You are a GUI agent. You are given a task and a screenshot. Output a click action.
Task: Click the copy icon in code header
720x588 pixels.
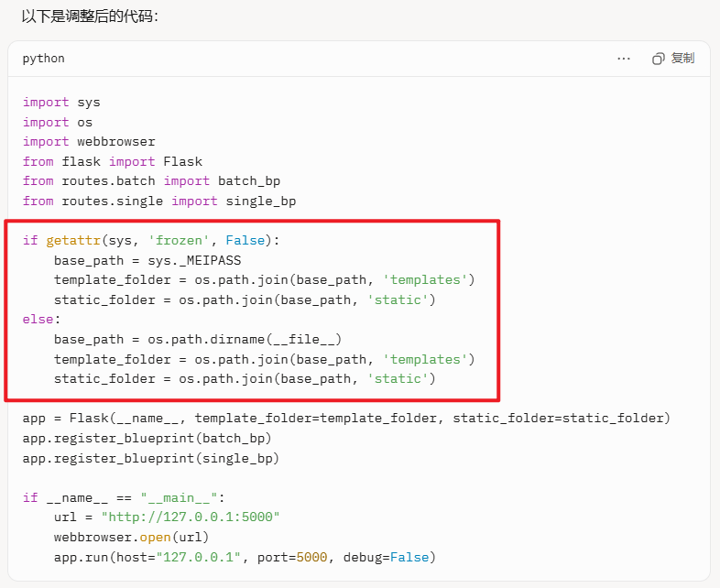659,59
